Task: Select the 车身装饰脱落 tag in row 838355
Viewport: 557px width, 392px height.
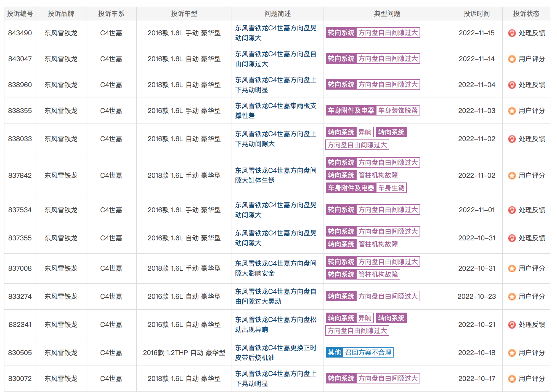Action: point(398,110)
